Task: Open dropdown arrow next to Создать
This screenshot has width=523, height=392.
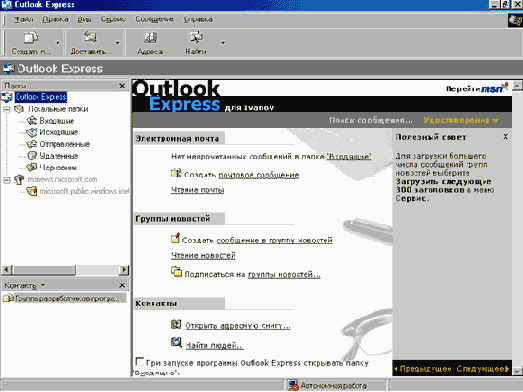Action: click(x=57, y=43)
